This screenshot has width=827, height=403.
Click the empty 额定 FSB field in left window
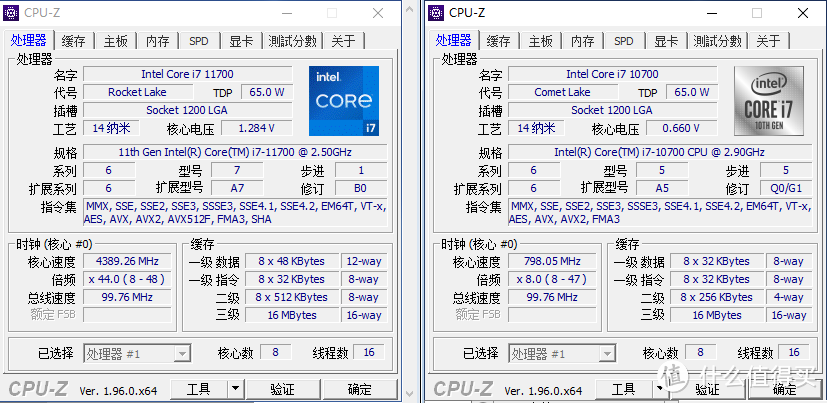[x=128, y=315]
